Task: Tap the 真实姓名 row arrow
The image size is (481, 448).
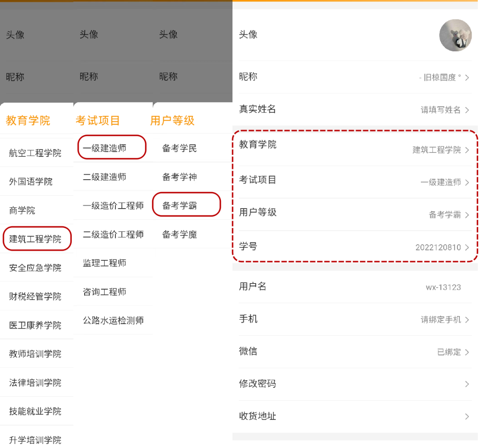Action: [467, 110]
